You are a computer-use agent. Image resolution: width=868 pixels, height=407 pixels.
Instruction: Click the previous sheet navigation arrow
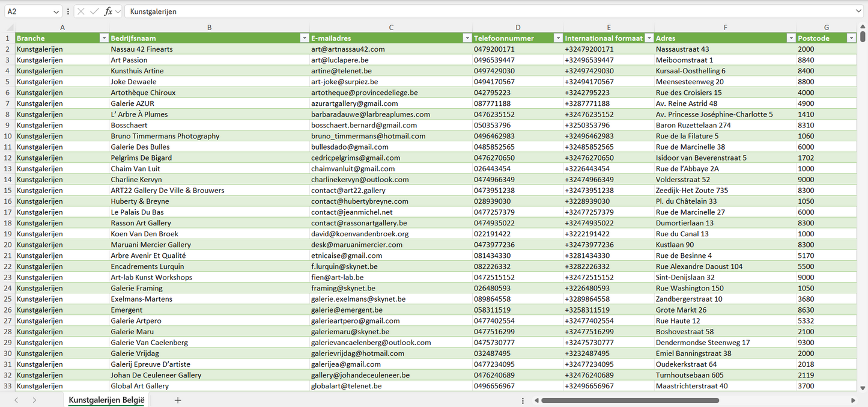16,400
